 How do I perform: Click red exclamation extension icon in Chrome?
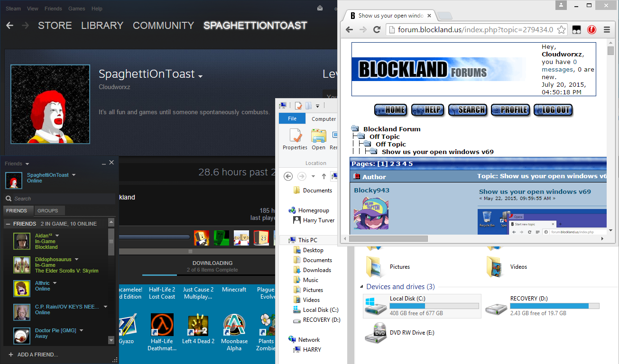pos(591,29)
